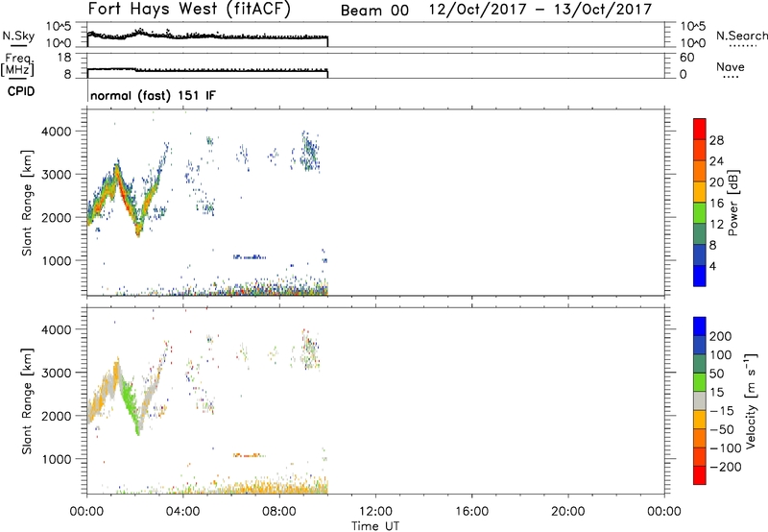Click the 'Slant Range [km]' label of power panel
This screenshot has width=768, height=532.
click(x=27, y=203)
